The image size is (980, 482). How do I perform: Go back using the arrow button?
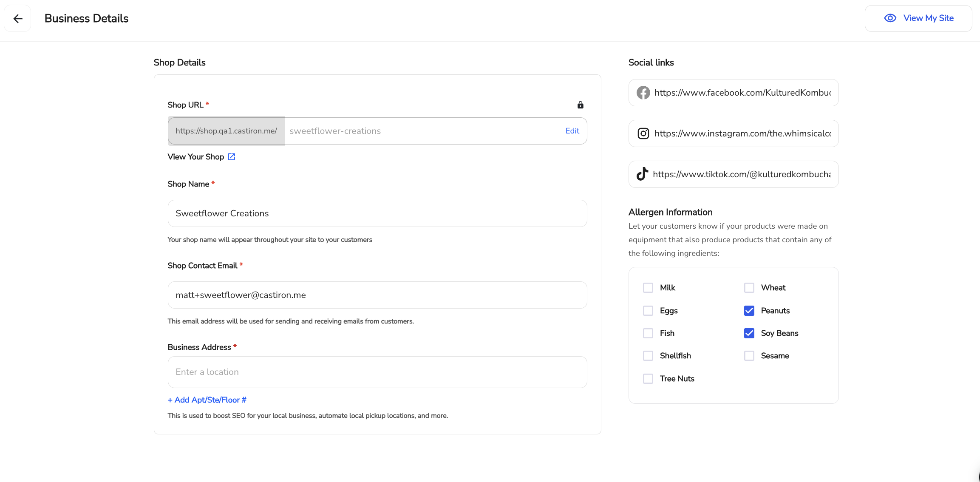[17, 18]
